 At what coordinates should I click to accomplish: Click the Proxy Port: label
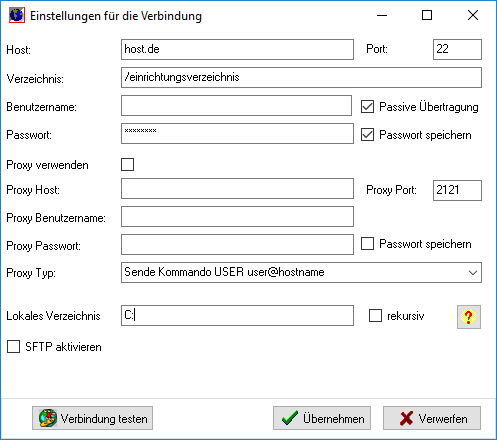391,190
